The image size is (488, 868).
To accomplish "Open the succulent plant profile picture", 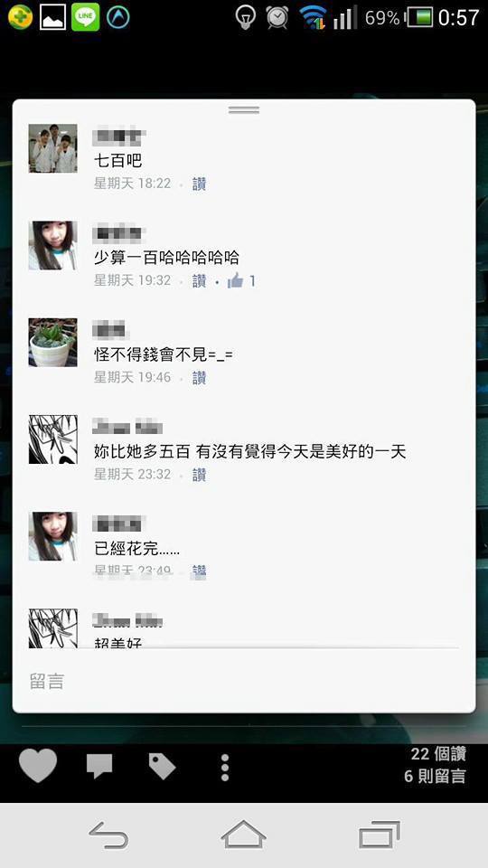I will tap(52, 342).
